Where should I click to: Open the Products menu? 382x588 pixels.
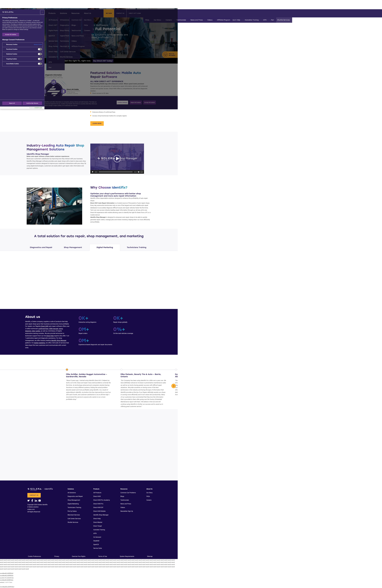(x=52, y=13)
